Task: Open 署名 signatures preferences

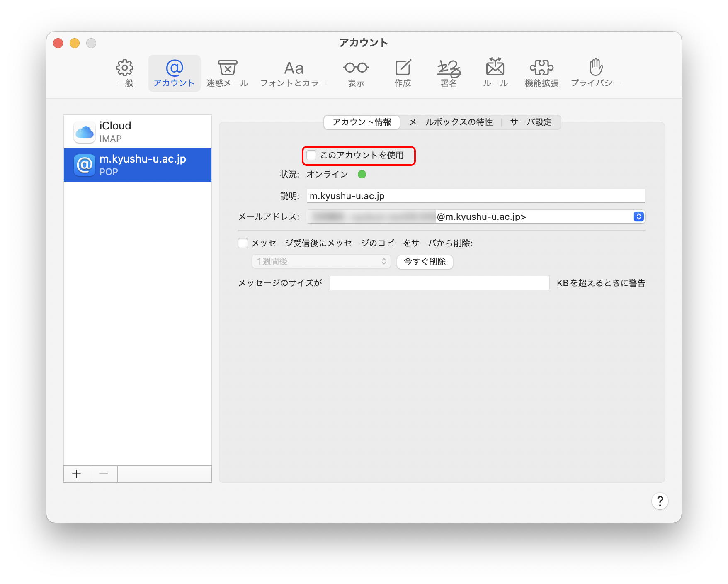Action: click(x=449, y=73)
